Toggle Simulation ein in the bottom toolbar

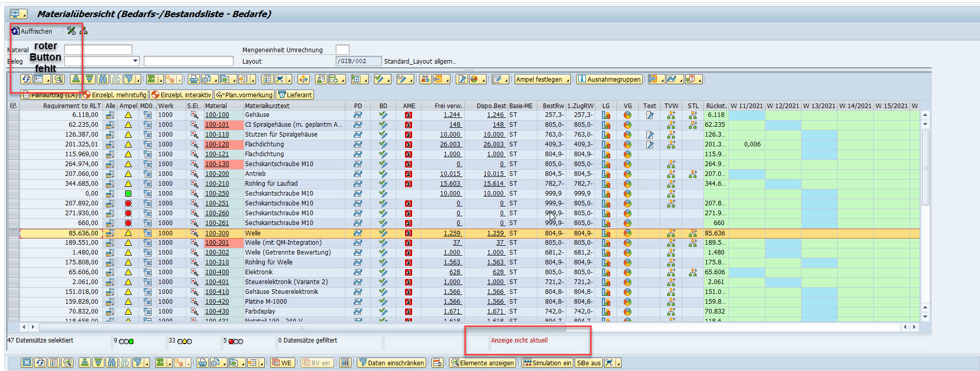coord(547,363)
